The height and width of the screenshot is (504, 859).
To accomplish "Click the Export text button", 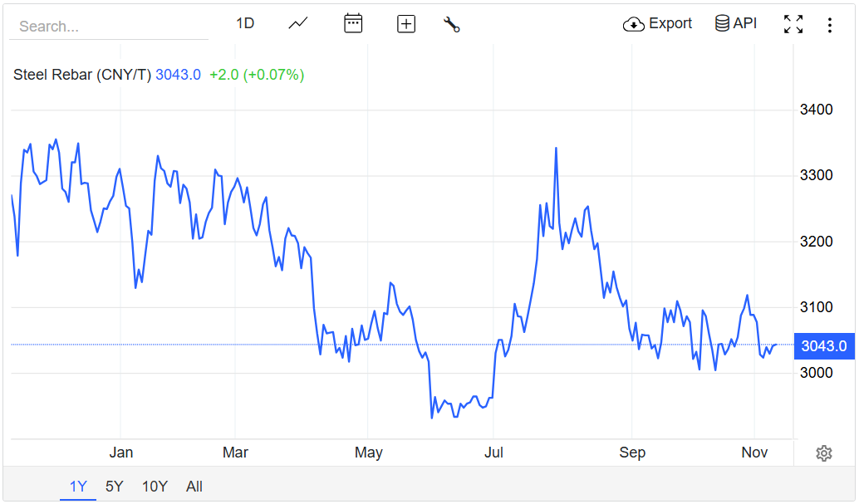I will pos(670,23).
